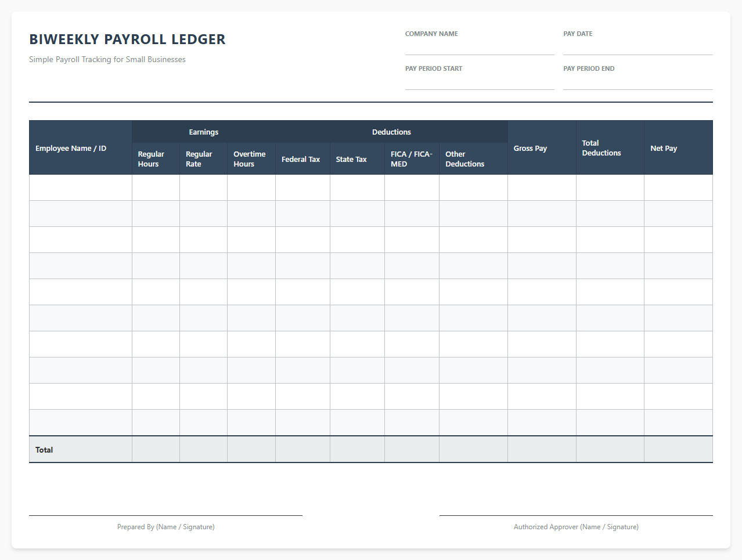Click the 'Earnings' group header

pyautogui.click(x=204, y=132)
